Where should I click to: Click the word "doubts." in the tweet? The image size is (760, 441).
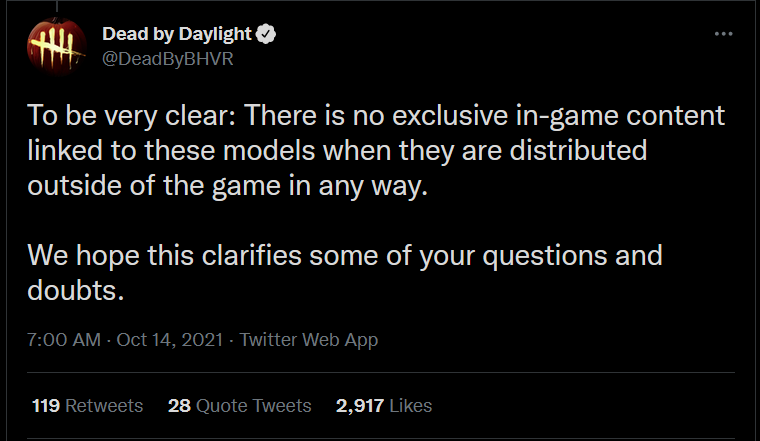pyautogui.click(x=76, y=291)
